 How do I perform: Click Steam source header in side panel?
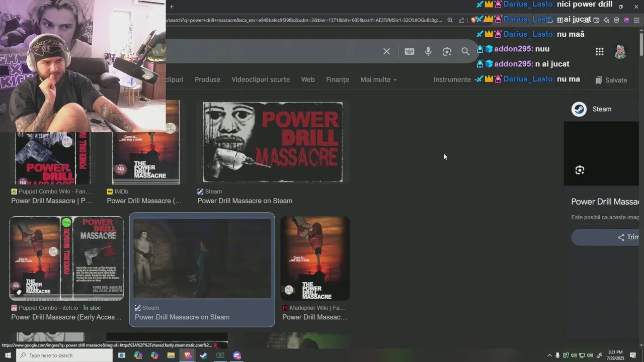pos(592,109)
